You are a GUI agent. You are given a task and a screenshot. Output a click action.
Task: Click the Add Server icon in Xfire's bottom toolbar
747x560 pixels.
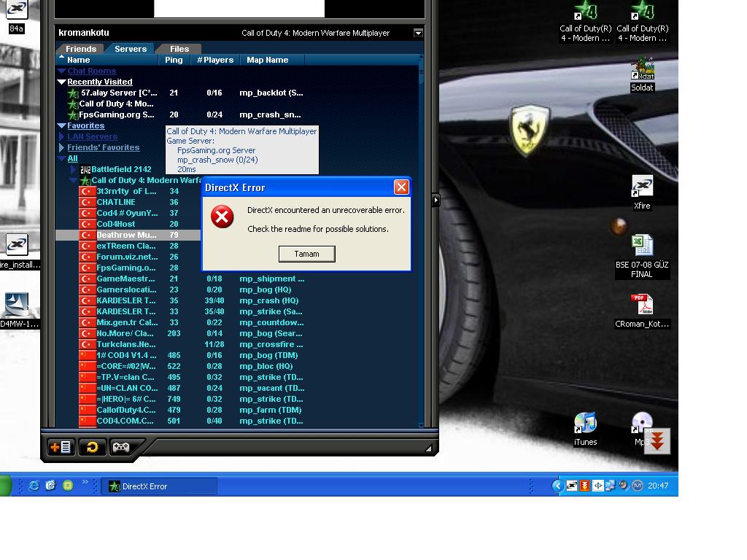point(61,447)
